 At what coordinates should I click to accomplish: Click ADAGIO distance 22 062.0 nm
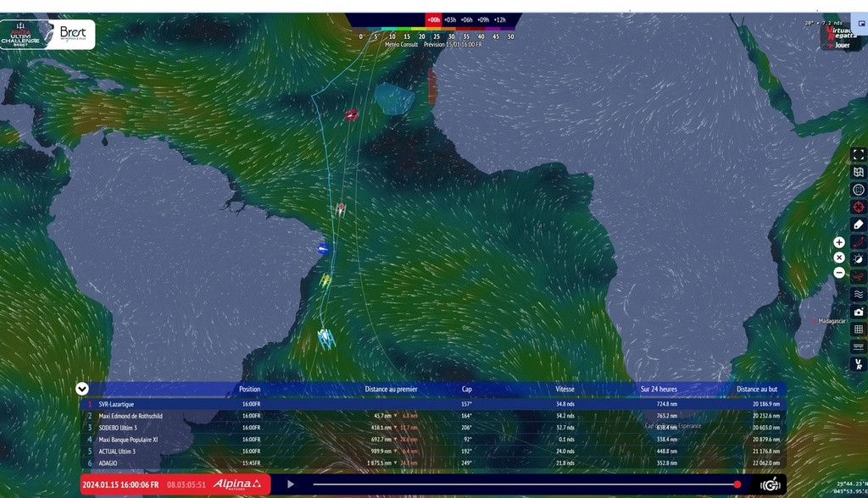[x=765, y=463]
